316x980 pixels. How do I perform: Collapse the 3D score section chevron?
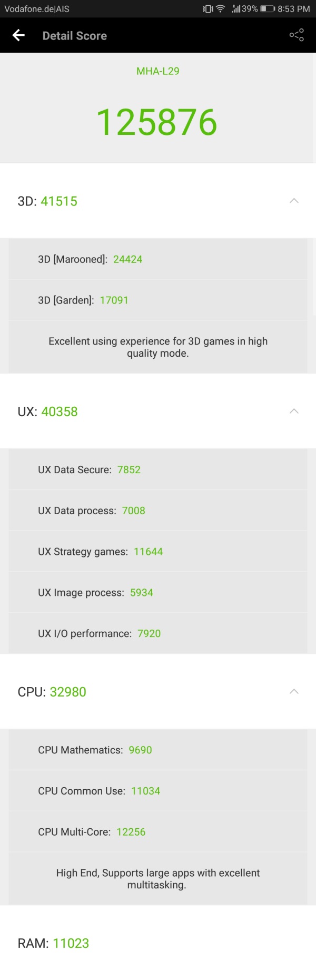tap(294, 201)
